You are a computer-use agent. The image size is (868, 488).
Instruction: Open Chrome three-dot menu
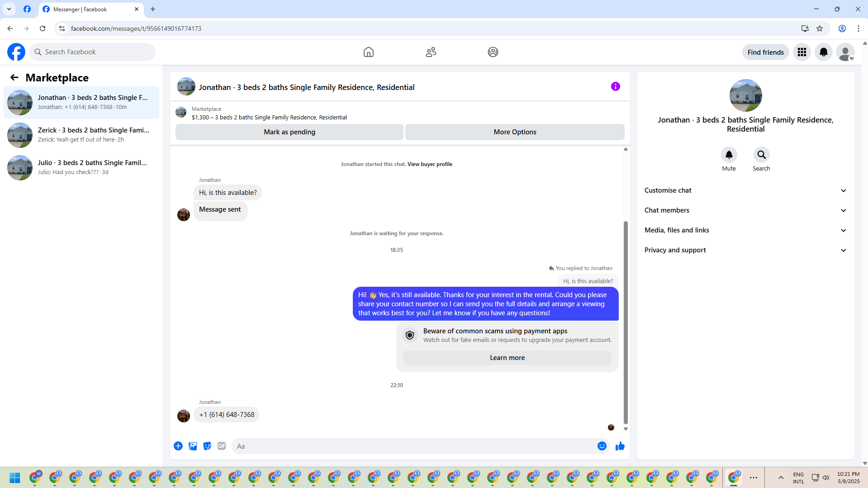pos(859,28)
